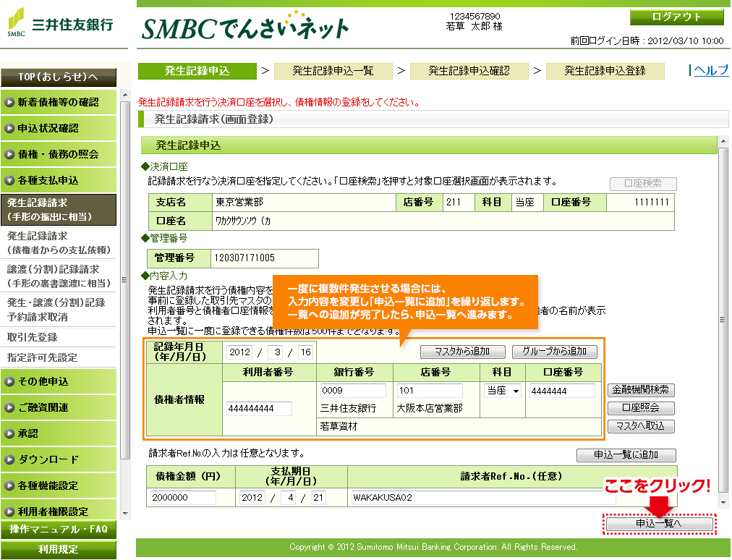Click branch name 東京営業部

(x=239, y=203)
